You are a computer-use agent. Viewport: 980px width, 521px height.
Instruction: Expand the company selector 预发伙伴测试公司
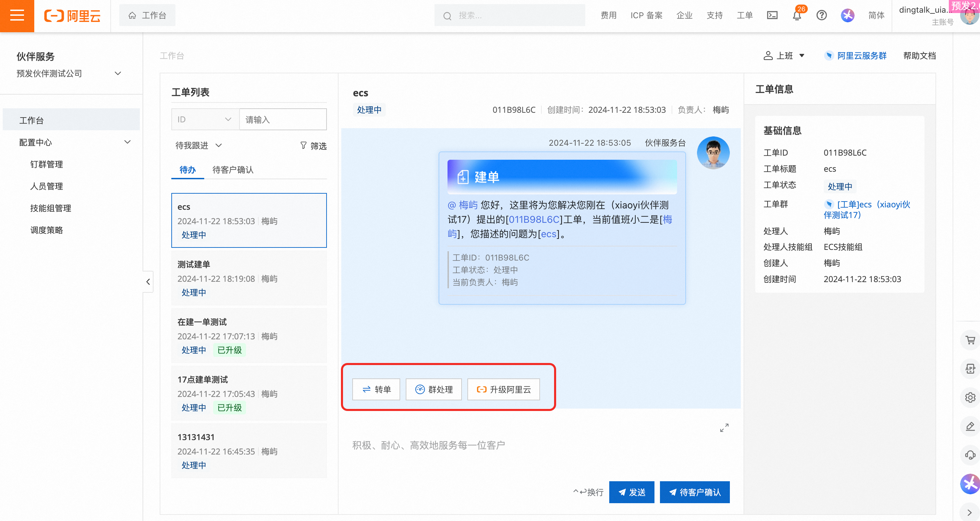(x=69, y=73)
